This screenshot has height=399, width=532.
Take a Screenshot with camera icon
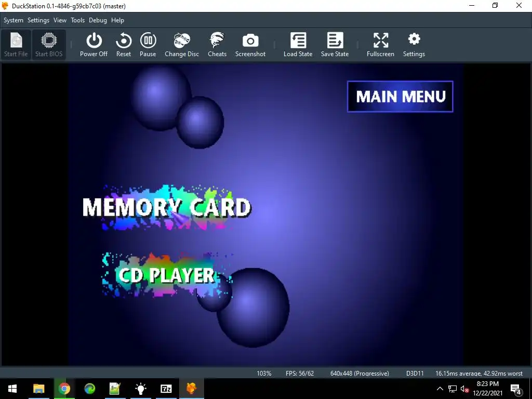tap(250, 45)
